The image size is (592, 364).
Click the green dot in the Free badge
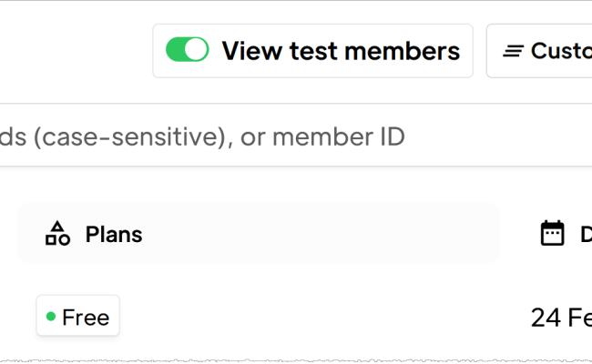point(51,317)
